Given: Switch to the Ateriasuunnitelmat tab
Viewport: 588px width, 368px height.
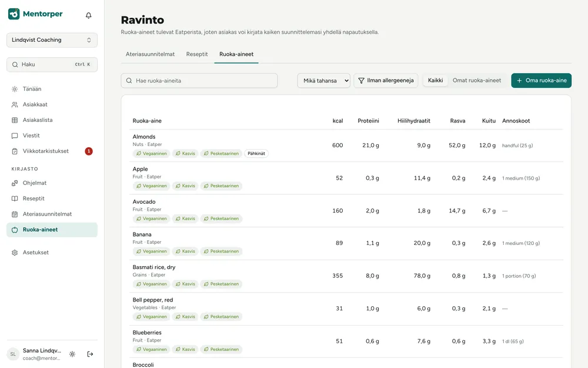Looking at the screenshot, I should (150, 54).
